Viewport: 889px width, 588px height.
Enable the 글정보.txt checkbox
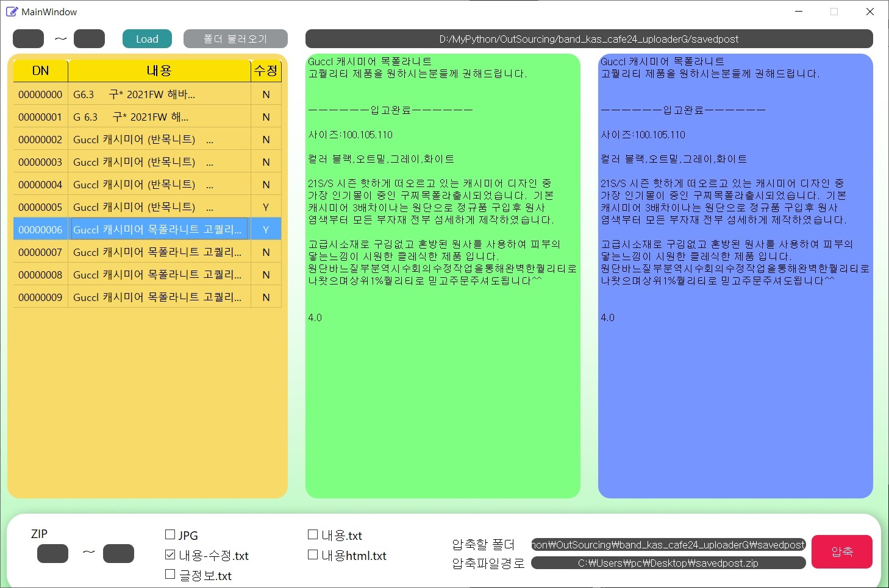pos(170,574)
